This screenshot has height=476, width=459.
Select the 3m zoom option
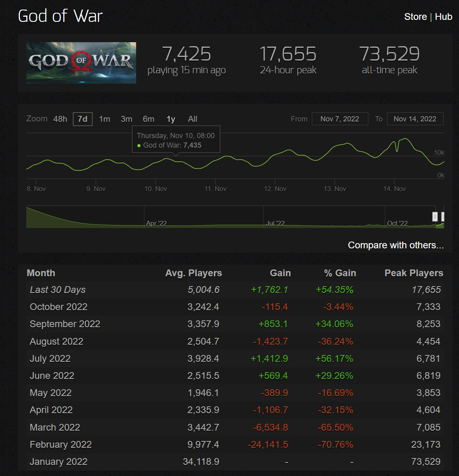click(126, 119)
